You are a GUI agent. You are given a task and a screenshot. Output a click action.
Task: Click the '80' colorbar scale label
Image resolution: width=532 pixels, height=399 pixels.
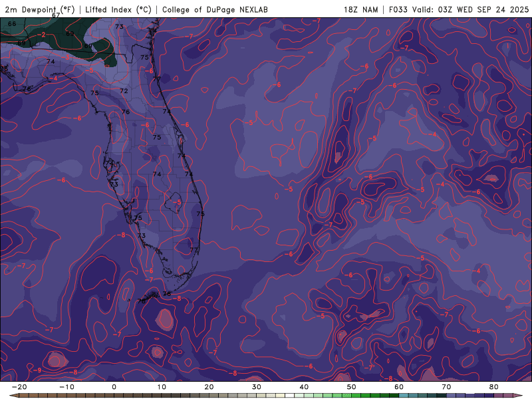pos(494,387)
